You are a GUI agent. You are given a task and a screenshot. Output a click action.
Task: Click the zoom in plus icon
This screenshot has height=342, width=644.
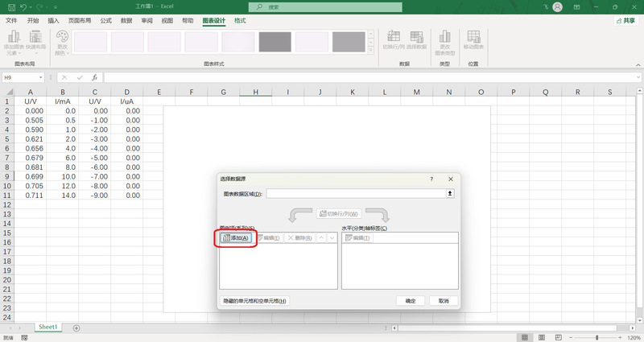tap(620, 337)
